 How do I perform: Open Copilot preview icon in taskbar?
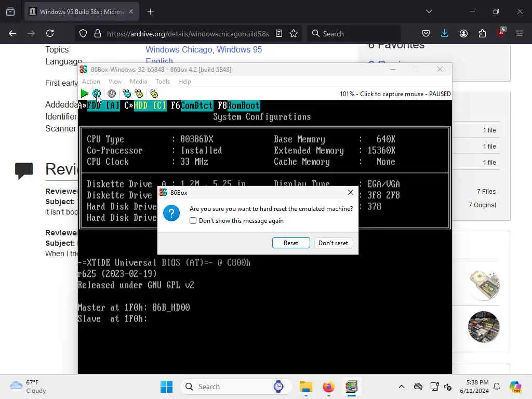[x=515, y=387]
